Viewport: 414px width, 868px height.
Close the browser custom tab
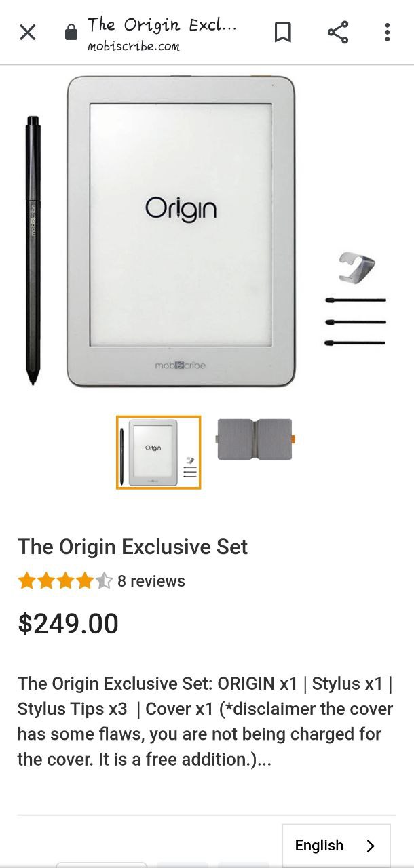coord(27,33)
